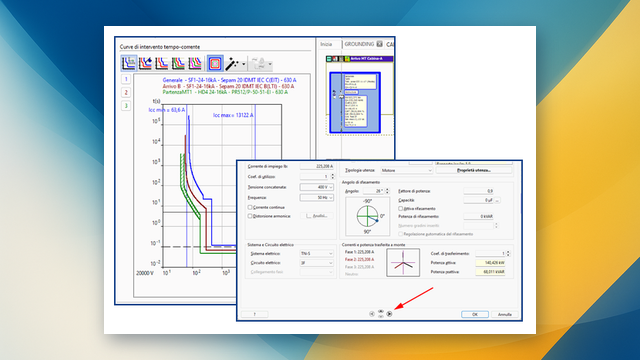
Task: Toggle curve 3 (PartenzaMT1) button
Action: tap(126, 106)
